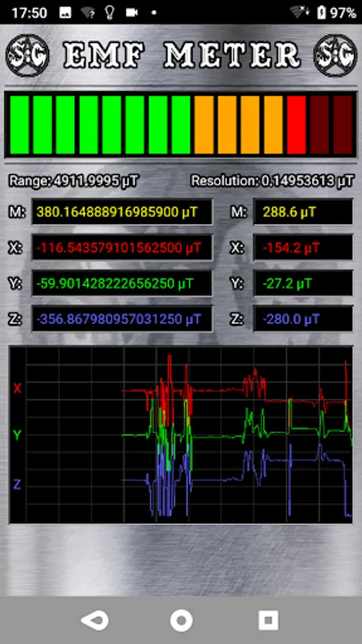Tap the Wi-Fi icon beside the battery
Viewport: 362px width, 644px height.
[x=300, y=12]
